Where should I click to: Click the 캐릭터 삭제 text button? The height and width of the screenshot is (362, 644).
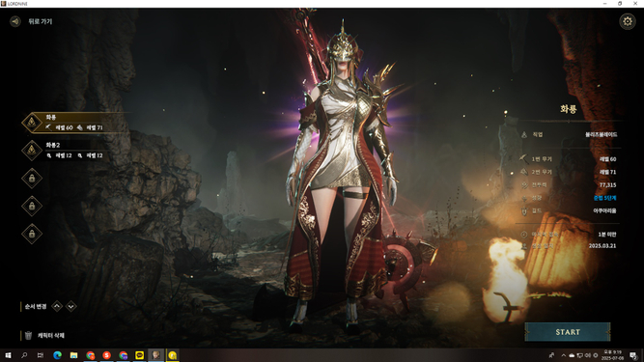[x=51, y=335]
